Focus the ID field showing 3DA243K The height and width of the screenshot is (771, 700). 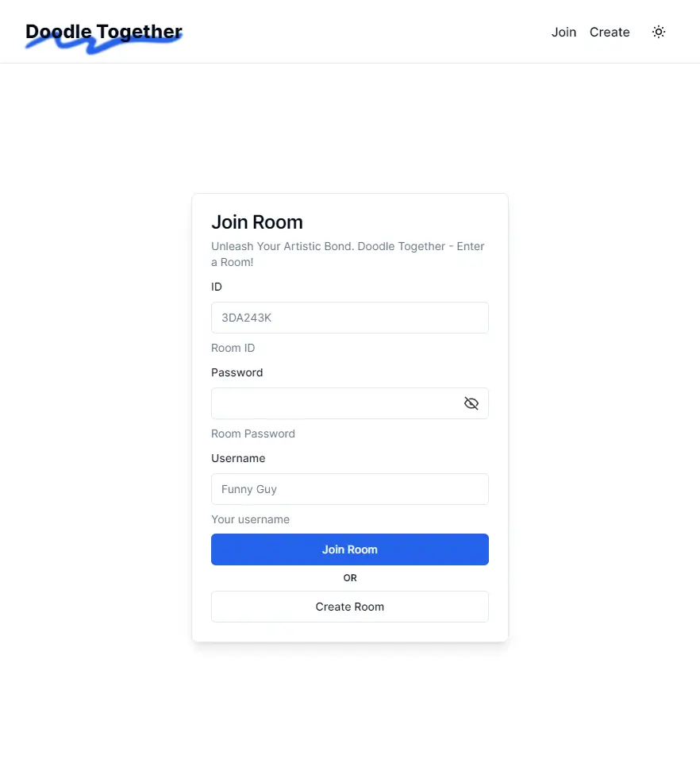tap(350, 318)
